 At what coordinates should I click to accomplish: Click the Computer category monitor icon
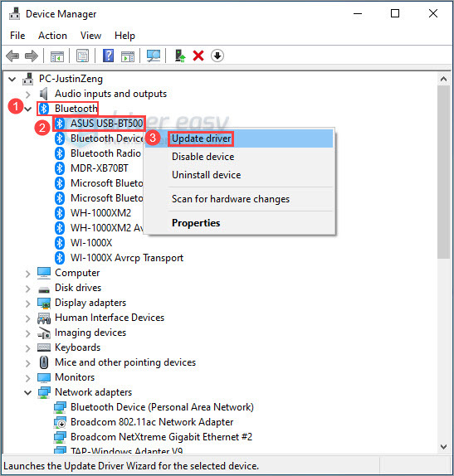tap(44, 273)
